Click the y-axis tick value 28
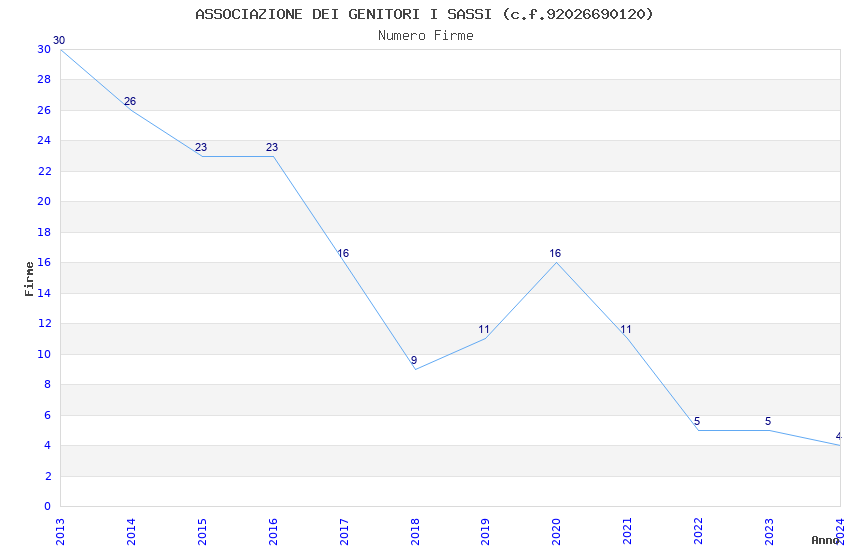850x550 pixels. pyautogui.click(x=44, y=80)
